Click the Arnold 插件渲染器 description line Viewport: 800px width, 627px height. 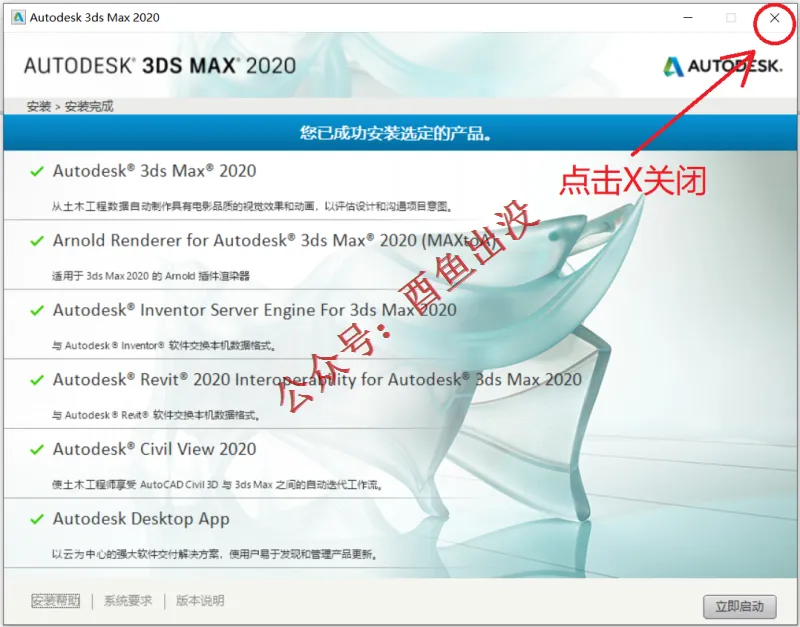tap(151, 276)
